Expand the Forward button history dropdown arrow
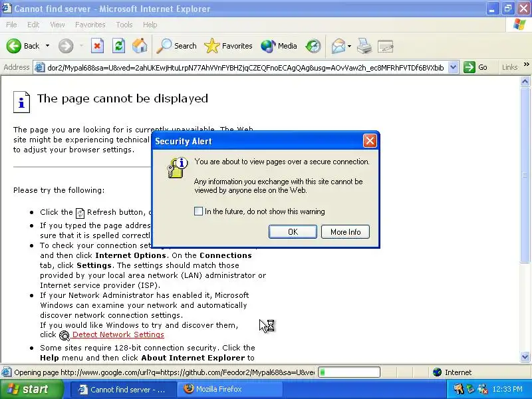Screen dimensions: 532x399 [x=81, y=46]
